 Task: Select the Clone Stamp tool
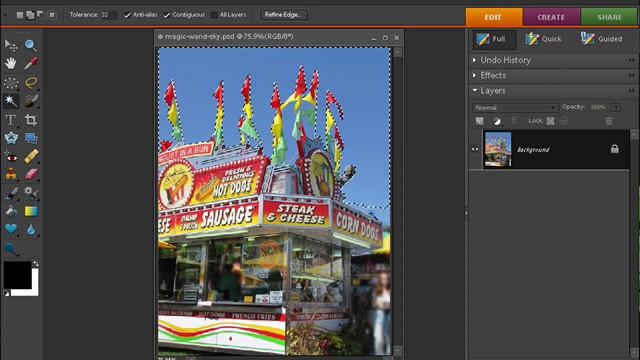coord(11,175)
